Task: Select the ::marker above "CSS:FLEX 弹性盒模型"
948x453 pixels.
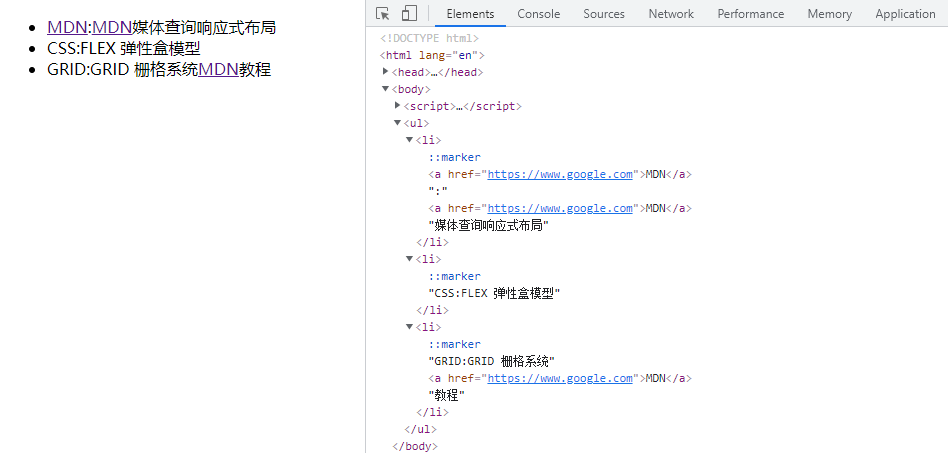Action: coord(455,276)
